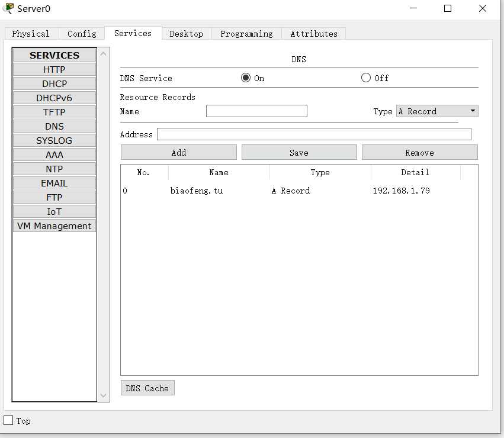Select the NTP service

pos(54,169)
